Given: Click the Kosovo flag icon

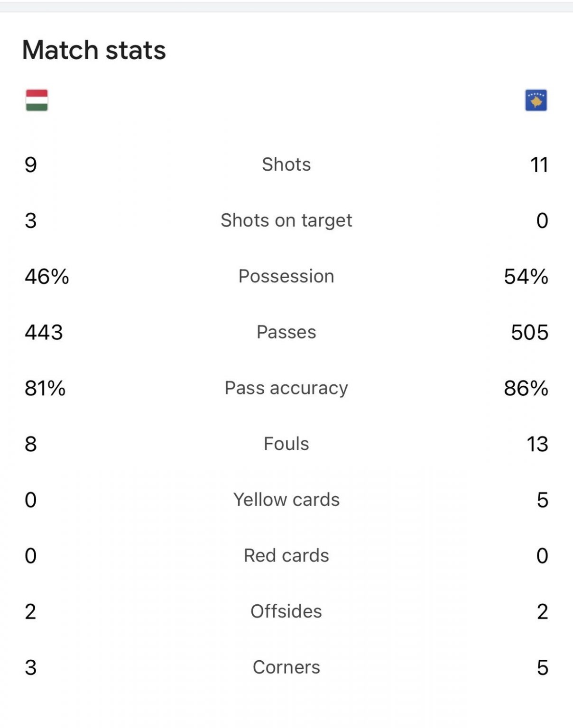Looking at the screenshot, I should 536,100.
